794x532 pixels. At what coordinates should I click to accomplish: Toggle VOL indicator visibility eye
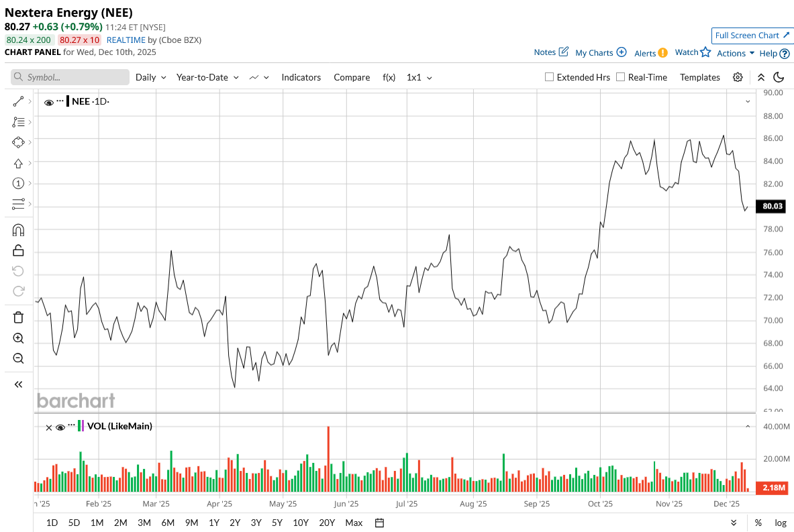(60, 428)
